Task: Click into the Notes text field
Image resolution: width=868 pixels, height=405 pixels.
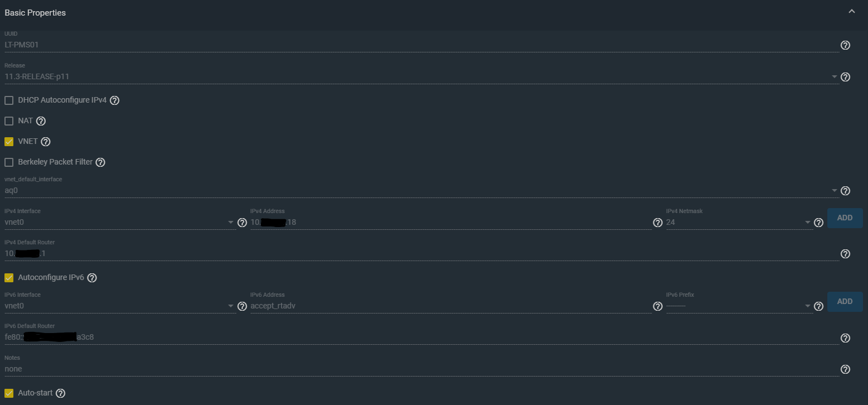Action: tap(421, 369)
